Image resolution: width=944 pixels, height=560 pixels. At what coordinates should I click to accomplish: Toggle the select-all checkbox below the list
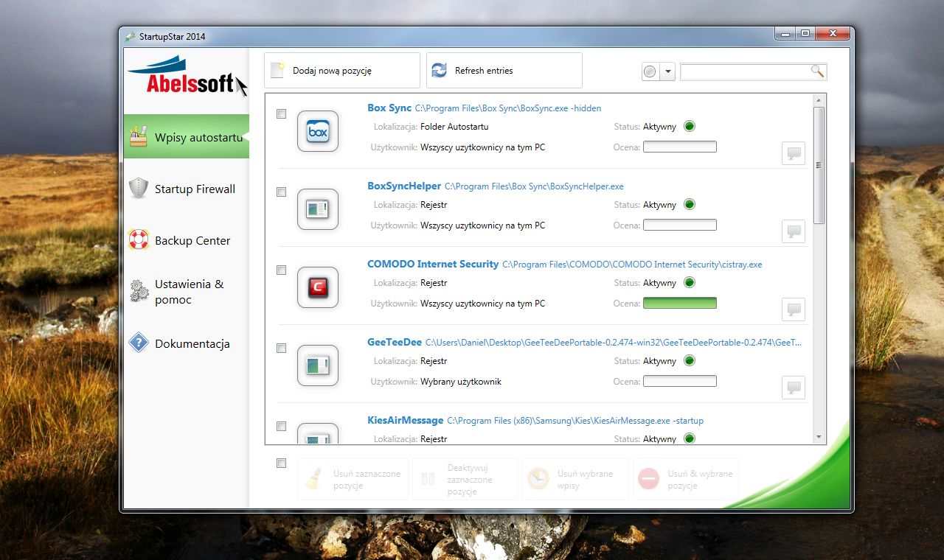coord(281,463)
